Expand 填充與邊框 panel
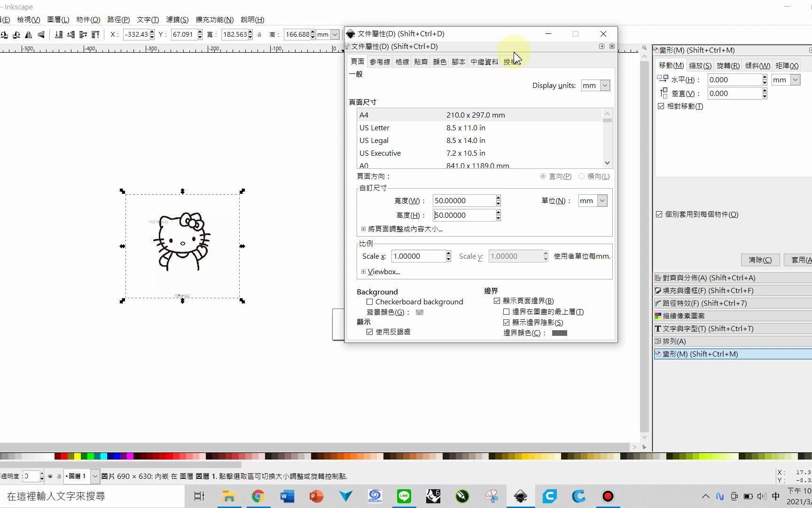The width and height of the screenshot is (812, 508). (x=733, y=291)
